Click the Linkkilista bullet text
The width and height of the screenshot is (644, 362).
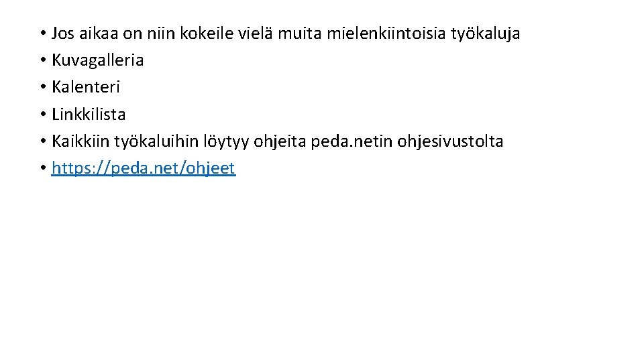(x=89, y=114)
